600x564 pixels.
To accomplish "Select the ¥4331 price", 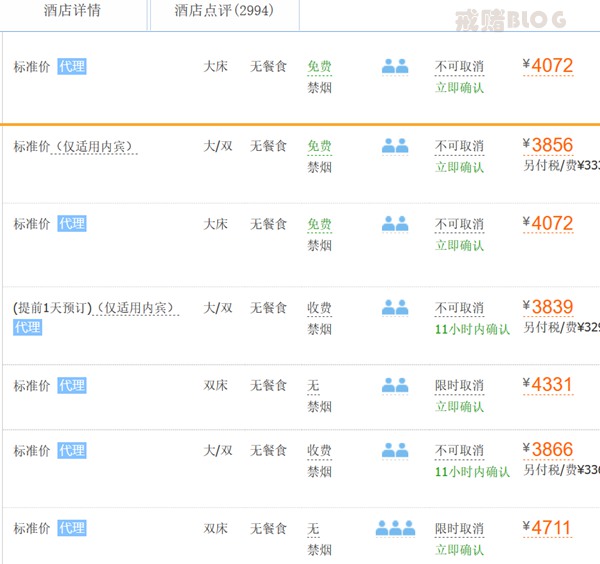I will click(551, 385).
